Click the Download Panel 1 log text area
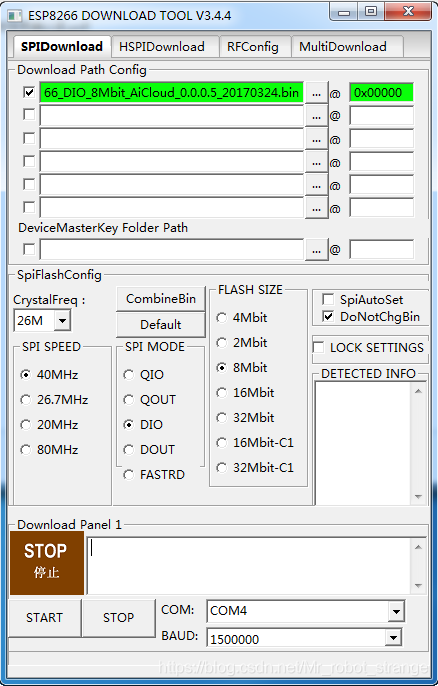This screenshot has height=686, width=438. coord(249,565)
